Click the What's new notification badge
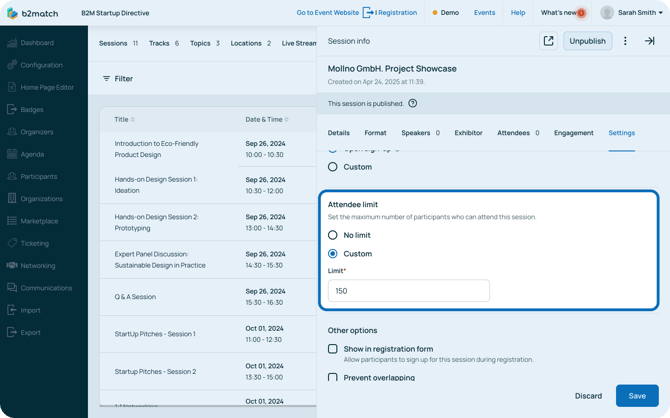The image size is (670, 418). pos(581,13)
